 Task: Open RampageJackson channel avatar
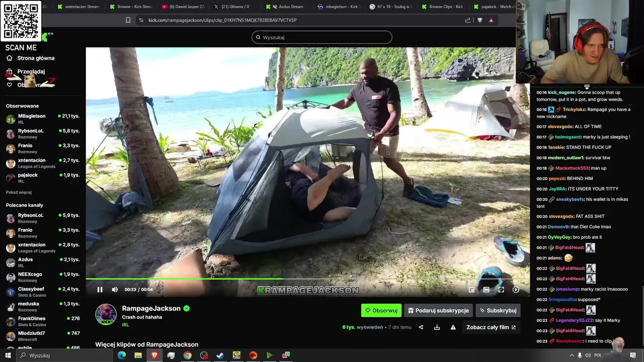[106, 314]
